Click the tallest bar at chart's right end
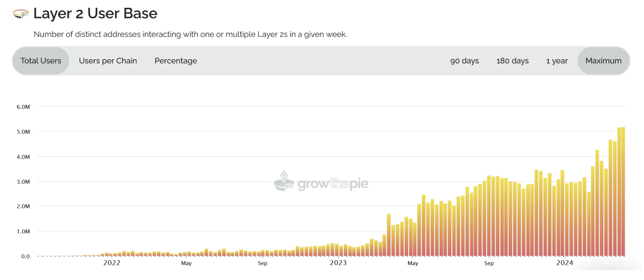 point(623,192)
